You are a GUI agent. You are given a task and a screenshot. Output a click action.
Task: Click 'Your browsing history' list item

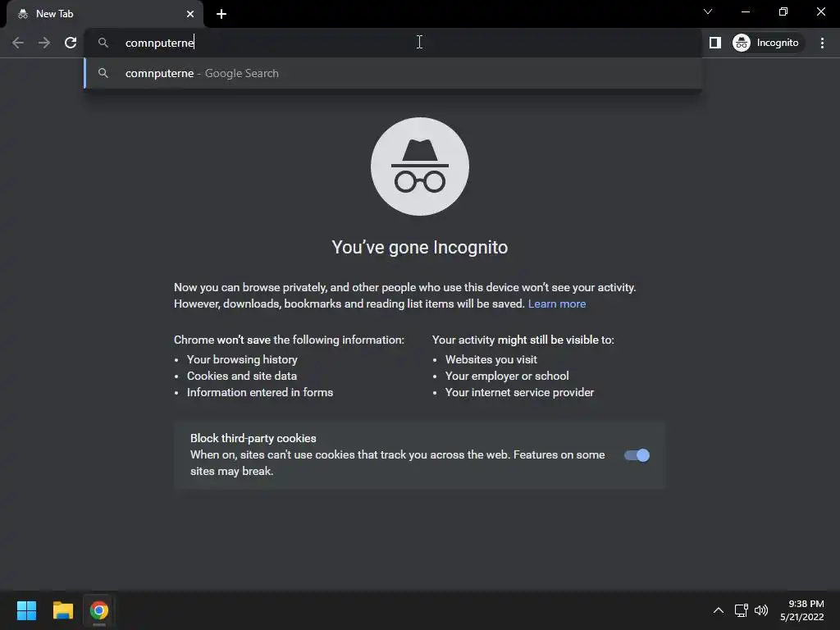(242, 359)
